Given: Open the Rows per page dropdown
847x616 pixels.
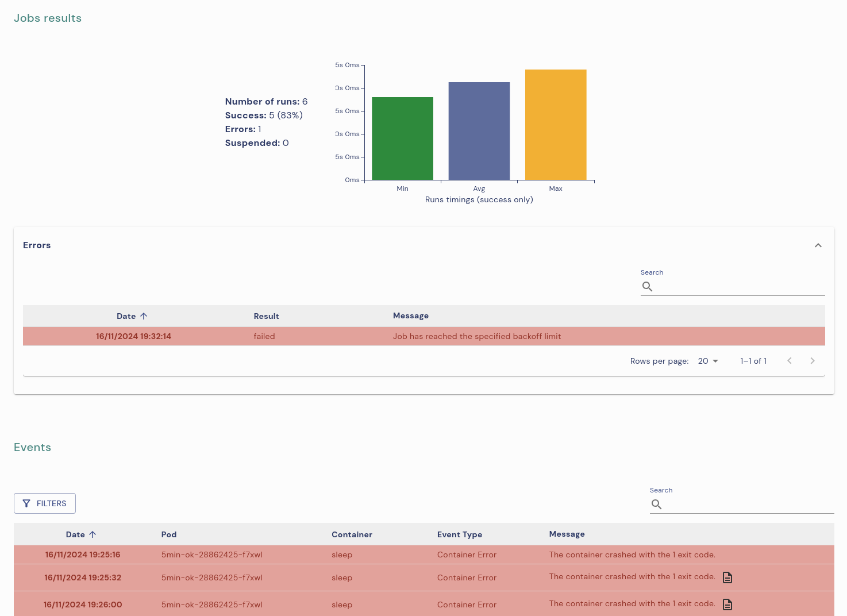Looking at the screenshot, I should [708, 361].
